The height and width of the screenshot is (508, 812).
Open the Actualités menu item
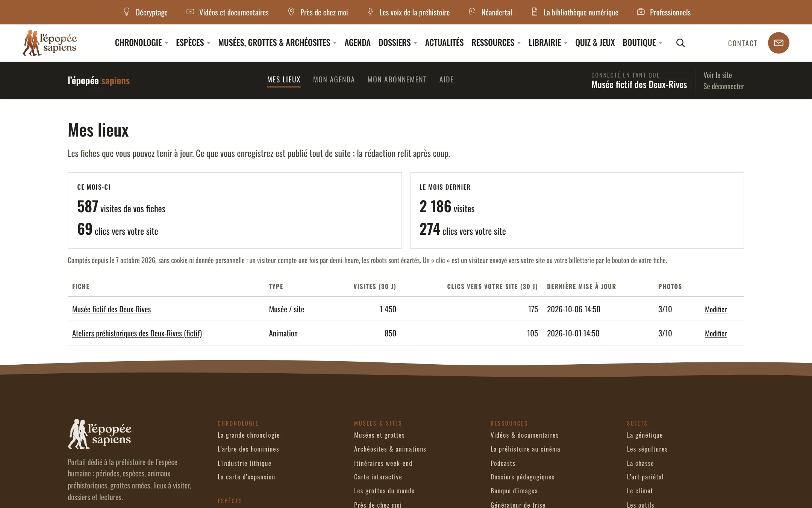[444, 43]
